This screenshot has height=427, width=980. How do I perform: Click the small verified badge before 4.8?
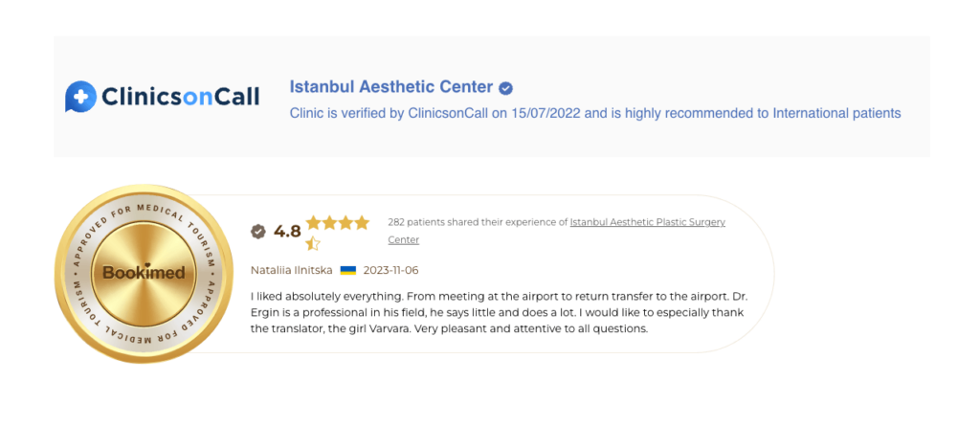click(x=257, y=231)
